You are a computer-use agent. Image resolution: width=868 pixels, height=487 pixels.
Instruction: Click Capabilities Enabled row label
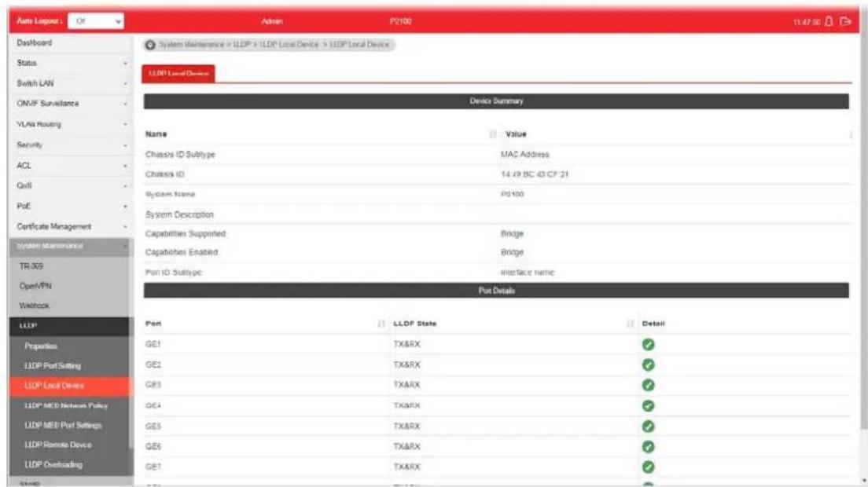[x=182, y=252]
